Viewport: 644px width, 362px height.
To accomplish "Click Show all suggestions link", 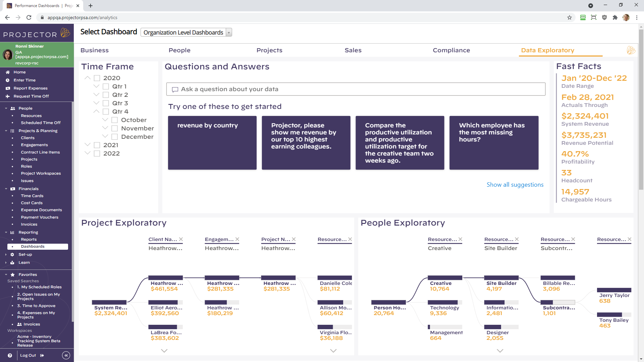I will pyautogui.click(x=515, y=185).
